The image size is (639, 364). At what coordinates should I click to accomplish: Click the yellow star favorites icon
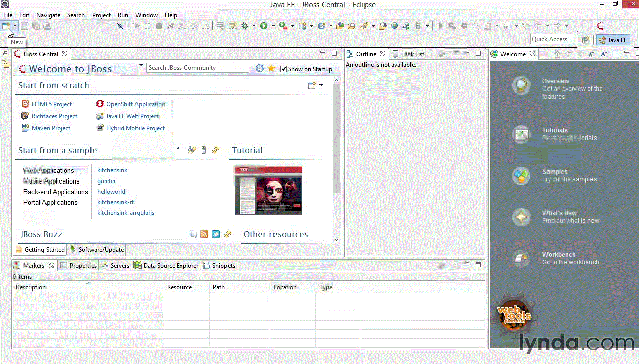271,68
